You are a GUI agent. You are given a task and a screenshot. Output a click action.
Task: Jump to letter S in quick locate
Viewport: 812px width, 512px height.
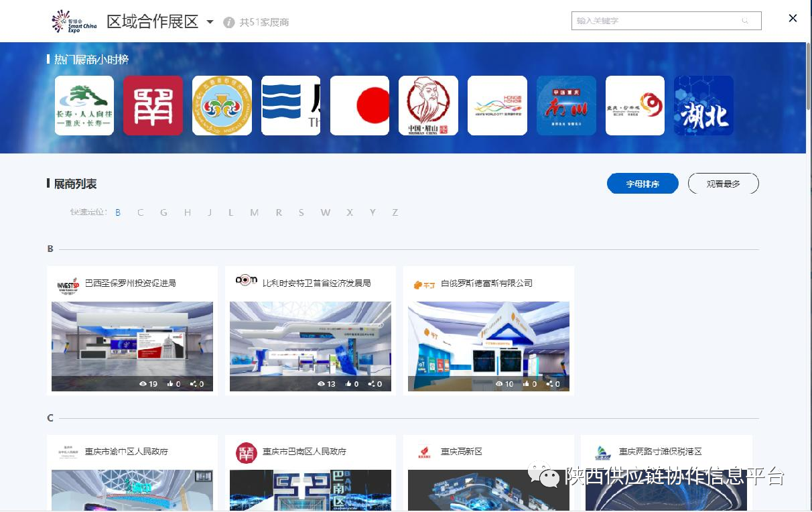click(x=301, y=212)
